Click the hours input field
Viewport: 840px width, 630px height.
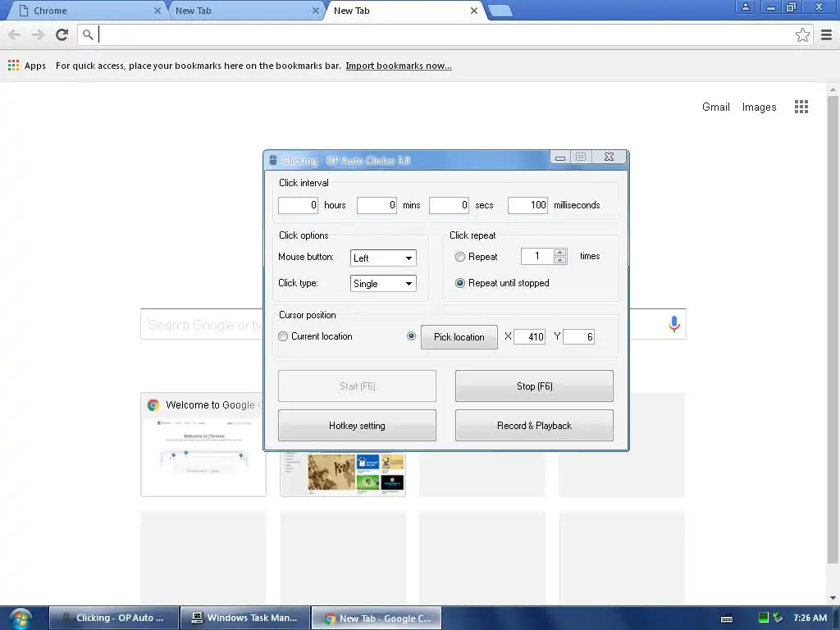[298, 205]
